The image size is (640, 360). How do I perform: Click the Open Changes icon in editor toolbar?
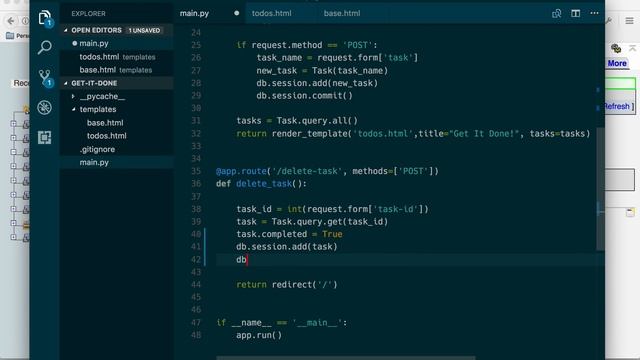click(556, 13)
